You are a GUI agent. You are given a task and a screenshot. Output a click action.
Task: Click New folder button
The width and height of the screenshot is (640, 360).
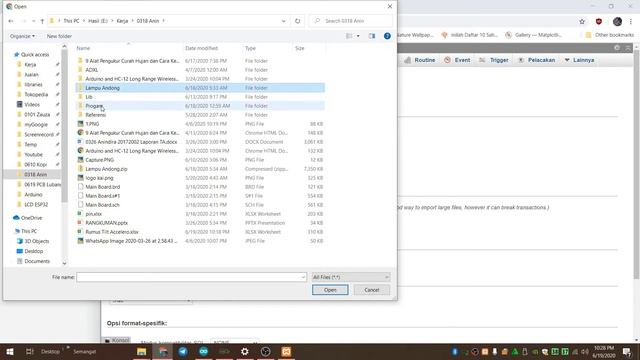click(59, 36)
